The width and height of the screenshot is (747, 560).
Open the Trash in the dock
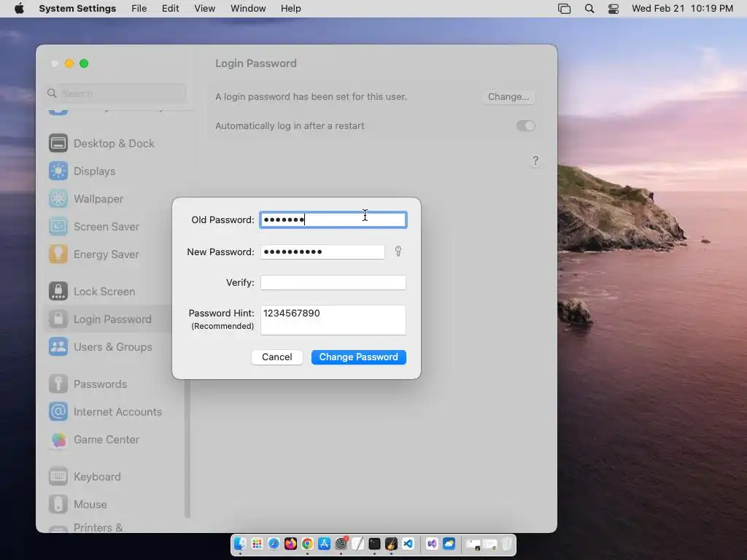click(507, 544)
